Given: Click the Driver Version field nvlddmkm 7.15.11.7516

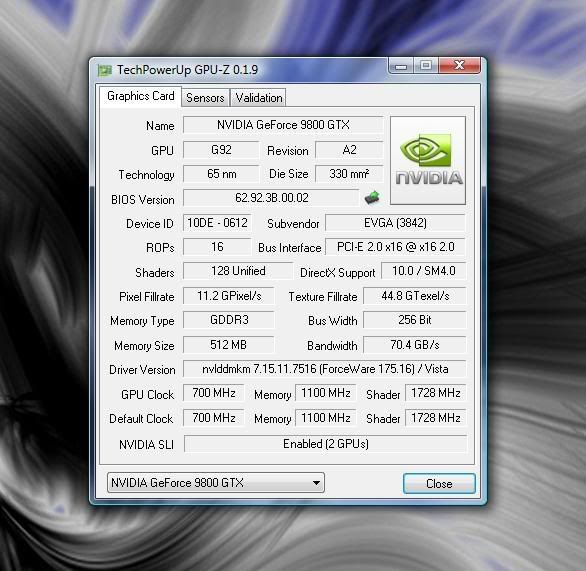Looking at the screenshot, I should coord(325,369).
